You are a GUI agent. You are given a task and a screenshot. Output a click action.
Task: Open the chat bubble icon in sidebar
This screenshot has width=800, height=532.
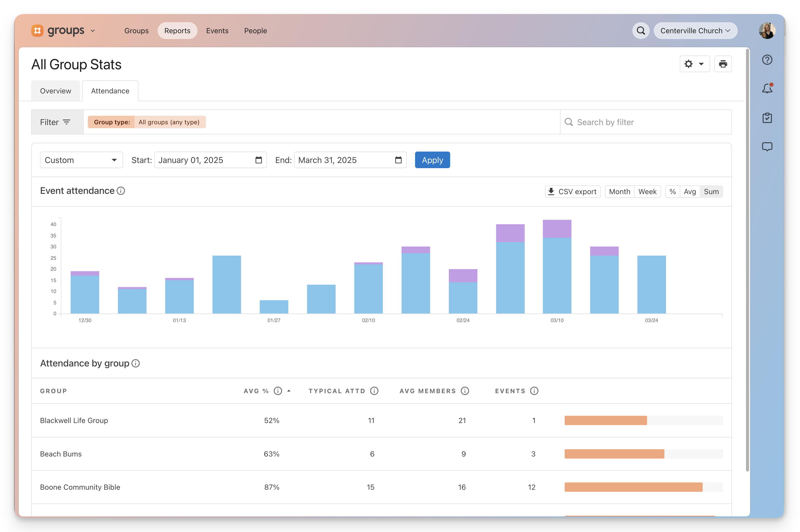point(767,147)
